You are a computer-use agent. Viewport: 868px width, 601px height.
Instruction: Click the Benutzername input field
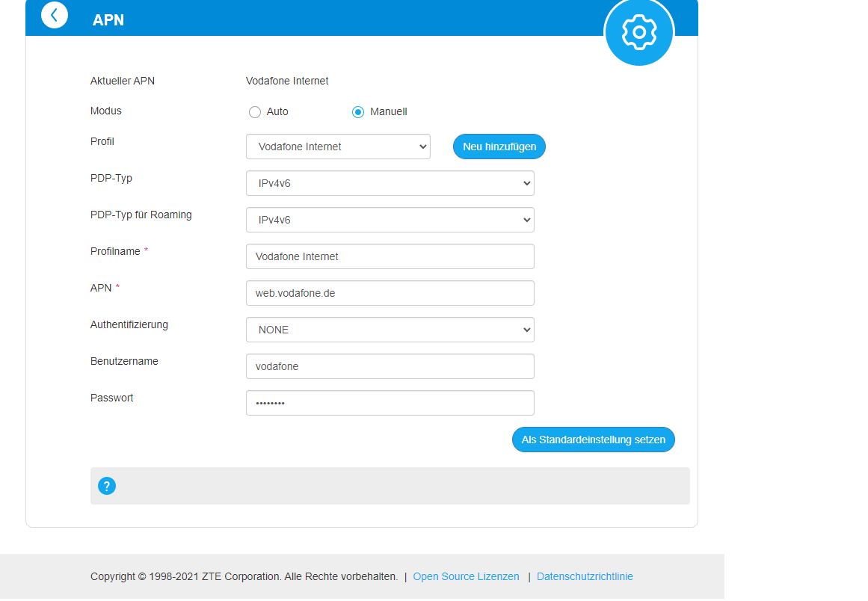pos(390,366)
